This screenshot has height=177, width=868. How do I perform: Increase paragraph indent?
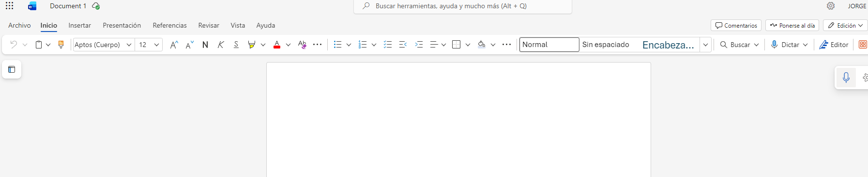[x=419, y=45]
